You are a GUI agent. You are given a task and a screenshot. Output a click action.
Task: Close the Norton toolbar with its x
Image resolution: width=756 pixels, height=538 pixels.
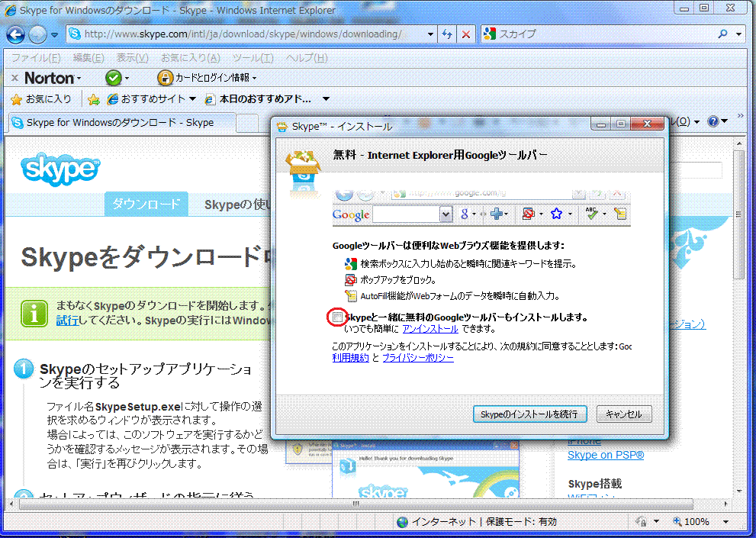click(14, 78)
